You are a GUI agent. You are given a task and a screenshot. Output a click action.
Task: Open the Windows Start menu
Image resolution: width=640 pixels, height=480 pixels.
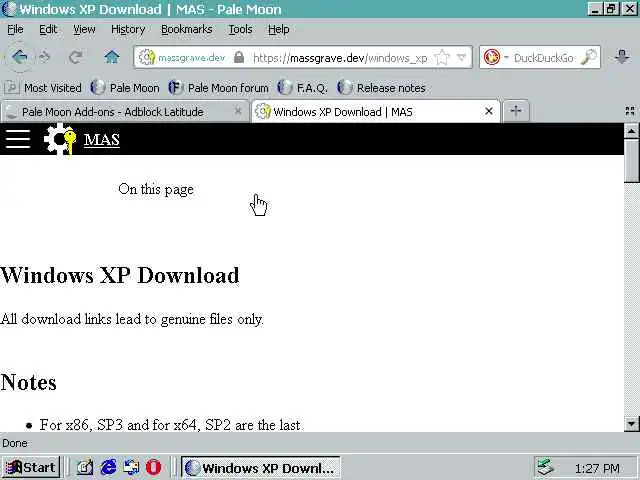(31, 467)
